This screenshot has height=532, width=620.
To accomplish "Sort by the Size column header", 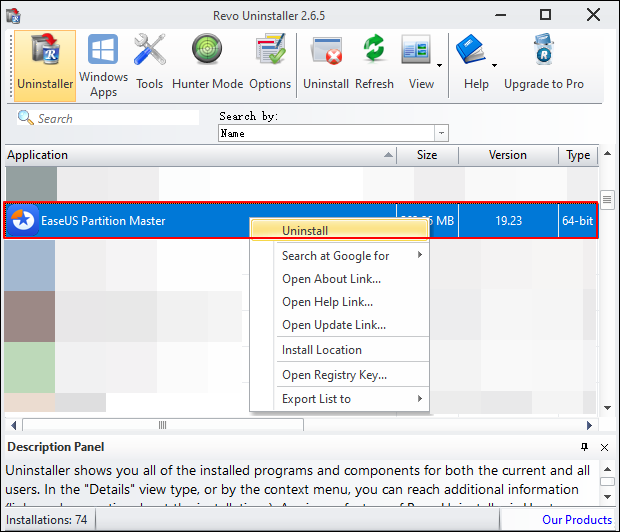I will click(427, 155).
